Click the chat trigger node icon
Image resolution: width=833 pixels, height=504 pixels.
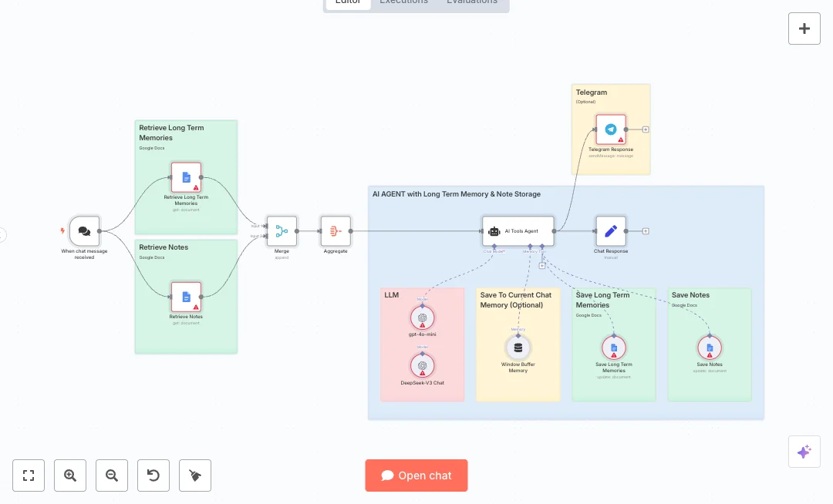[84, 230]
